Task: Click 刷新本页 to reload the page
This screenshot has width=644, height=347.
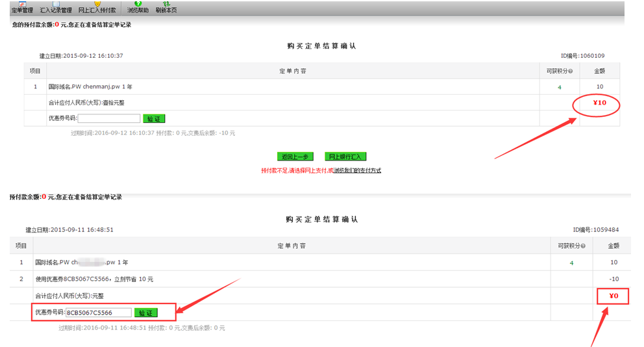Action: (x=166, y=7)
